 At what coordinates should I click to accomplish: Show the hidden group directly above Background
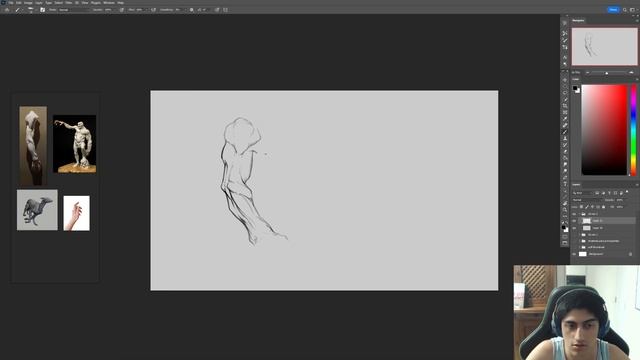pyautogui.click(x=574, y=247)
